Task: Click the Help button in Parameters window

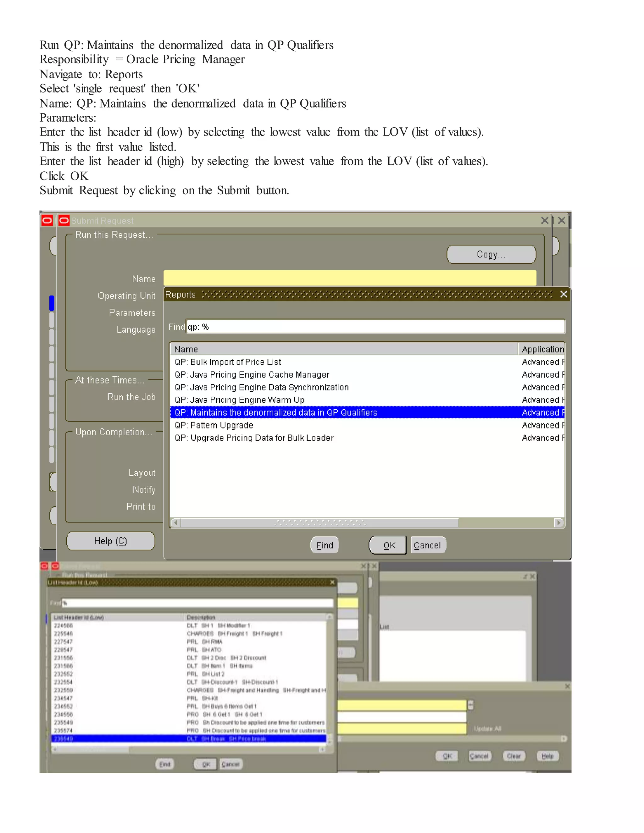Action: (547, 756)
